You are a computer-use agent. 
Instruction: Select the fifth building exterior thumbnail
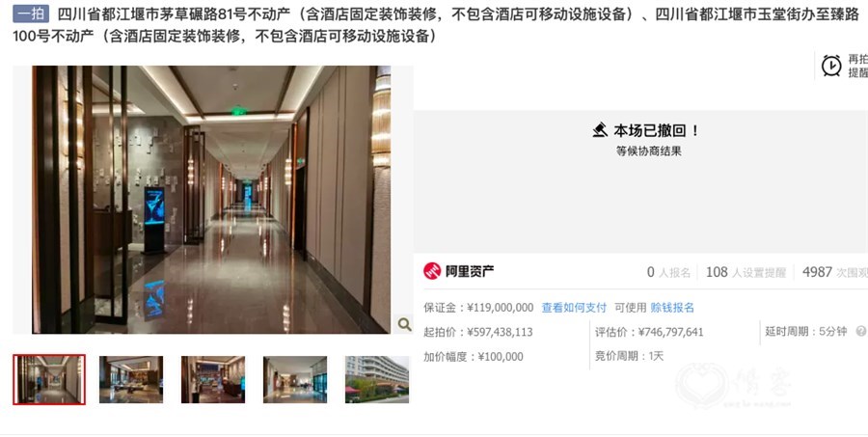[377, 379]
